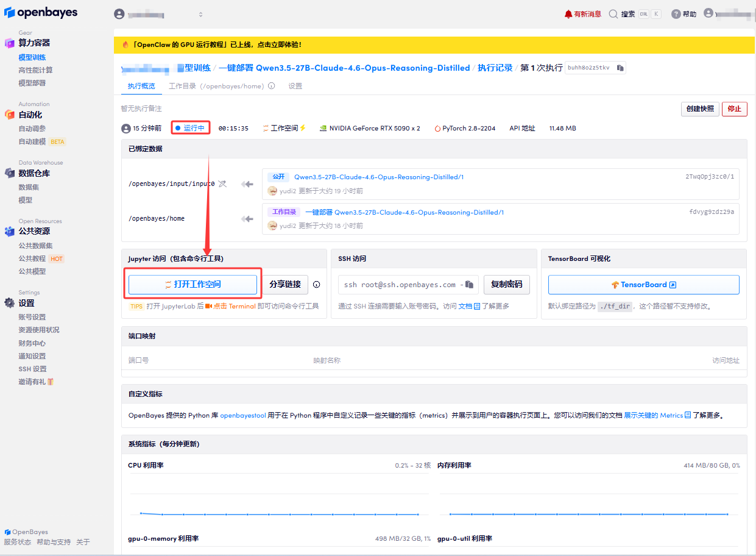Viewport: 756px width, 556px height.
Task: Open 自动建模 BETA in the sidebar
Action: pyautogui.click(x=42, y=141)
